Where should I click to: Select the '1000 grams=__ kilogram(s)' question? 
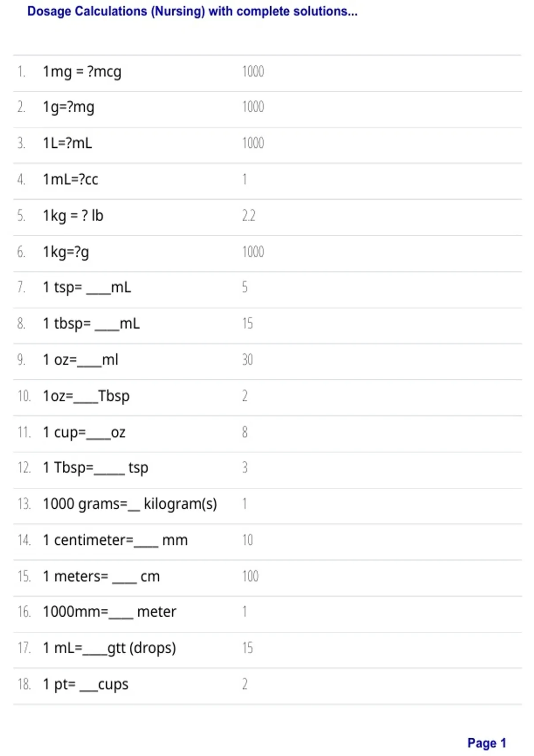point(130,504)
